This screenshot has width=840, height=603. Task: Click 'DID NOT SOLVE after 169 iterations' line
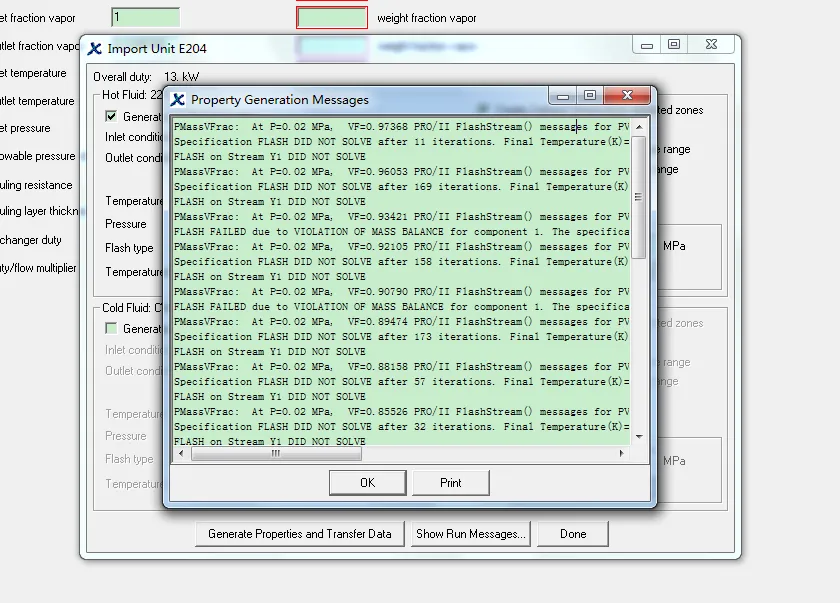click(401, 187)
